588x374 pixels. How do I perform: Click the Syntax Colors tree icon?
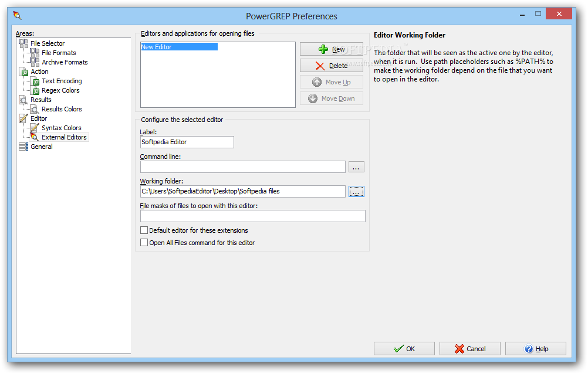[35, 127]
